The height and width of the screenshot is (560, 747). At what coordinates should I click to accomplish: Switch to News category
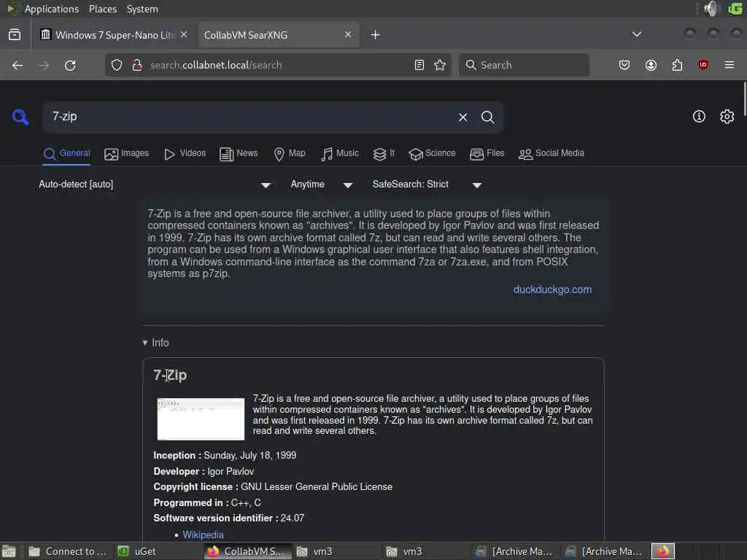[x=239, y=154]
